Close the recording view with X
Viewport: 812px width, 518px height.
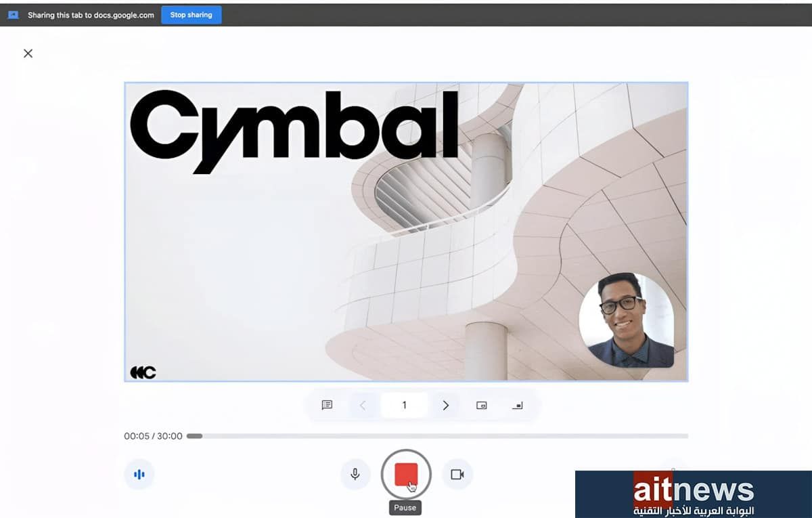pyautogui.click(x=28, y=53)
